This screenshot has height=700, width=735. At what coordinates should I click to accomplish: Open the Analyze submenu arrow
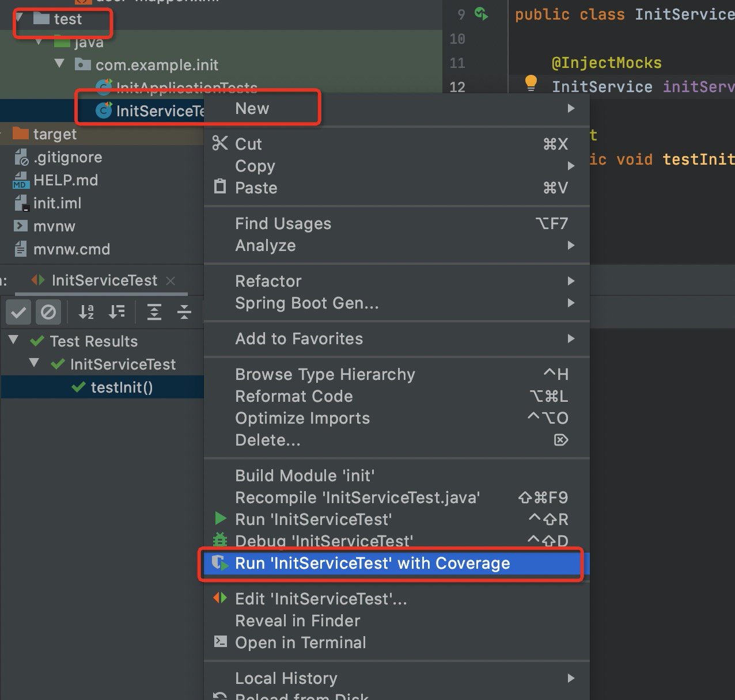[571, 245]
